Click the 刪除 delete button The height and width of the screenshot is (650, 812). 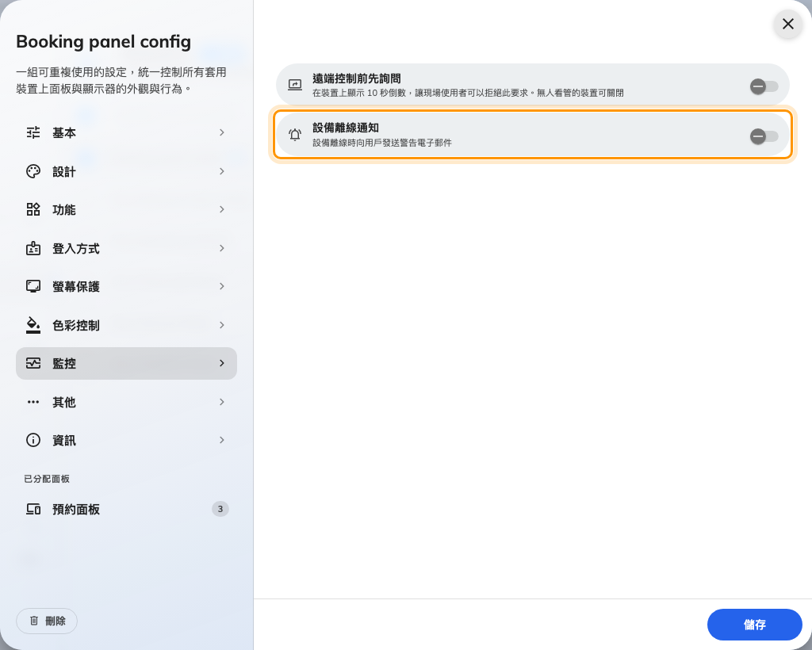coord(47,621)
